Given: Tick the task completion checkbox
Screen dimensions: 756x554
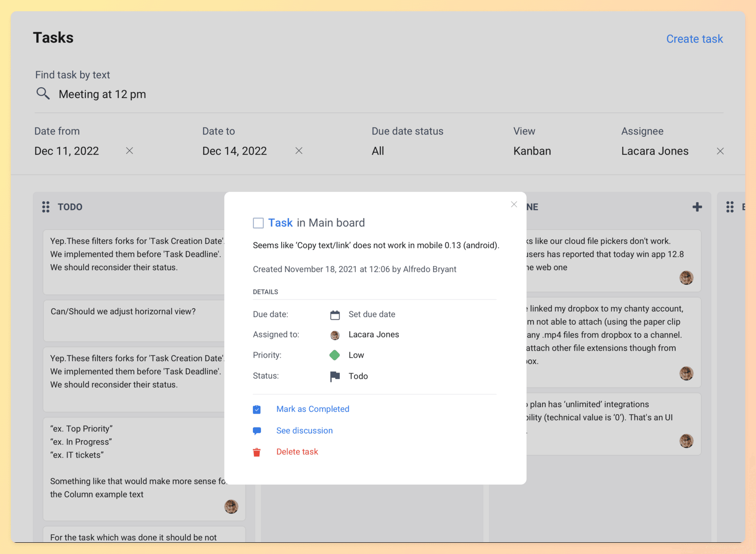Looking at the screenshot, I should (258, 223).
